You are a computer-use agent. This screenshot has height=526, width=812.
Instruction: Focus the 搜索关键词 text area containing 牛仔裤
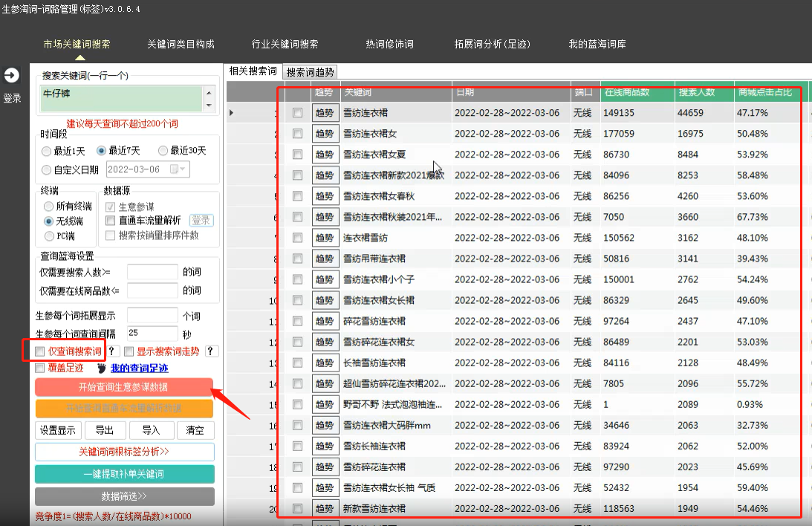tap(121, 98)
